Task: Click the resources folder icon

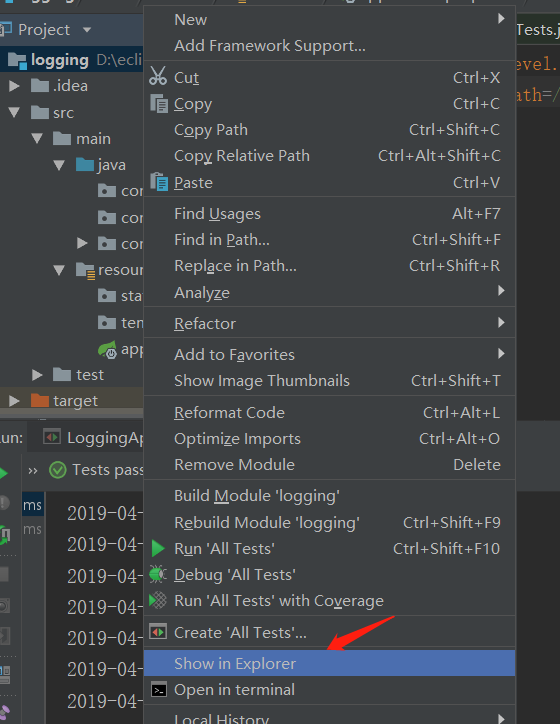Action: pyautogui.click(x=85, y=270)
